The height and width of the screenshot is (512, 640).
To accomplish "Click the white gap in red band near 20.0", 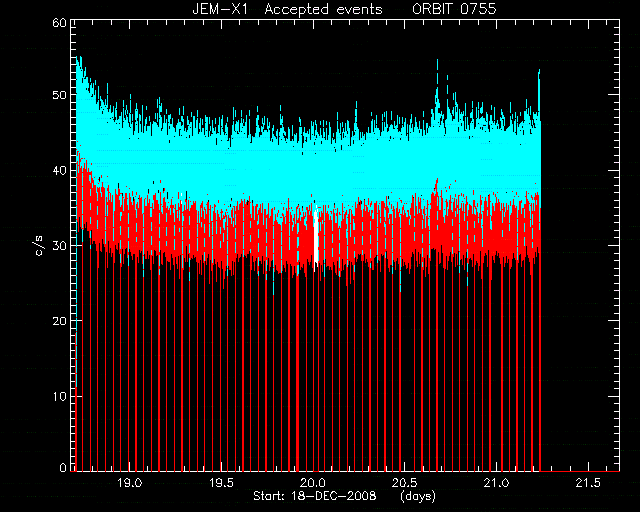I will coord(316,237).
